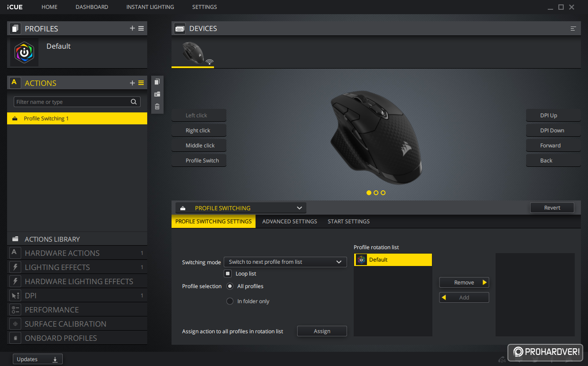Expand the Onboard Profiles section
This screenshot has width=588, height=366.
[x=77, y=338]
